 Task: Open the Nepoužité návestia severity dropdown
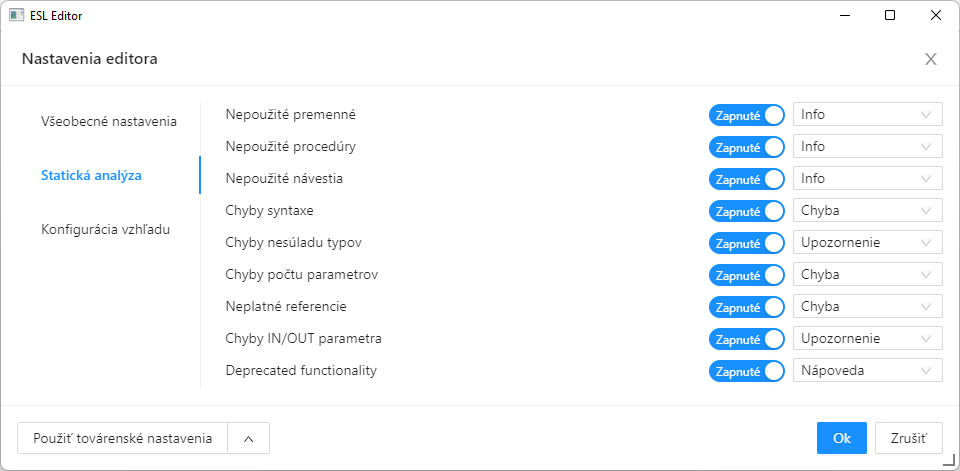867,179
